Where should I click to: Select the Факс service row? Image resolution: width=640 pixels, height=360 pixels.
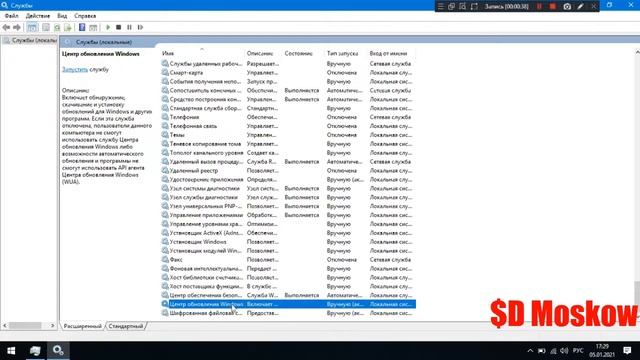click(x=288, y=260)
